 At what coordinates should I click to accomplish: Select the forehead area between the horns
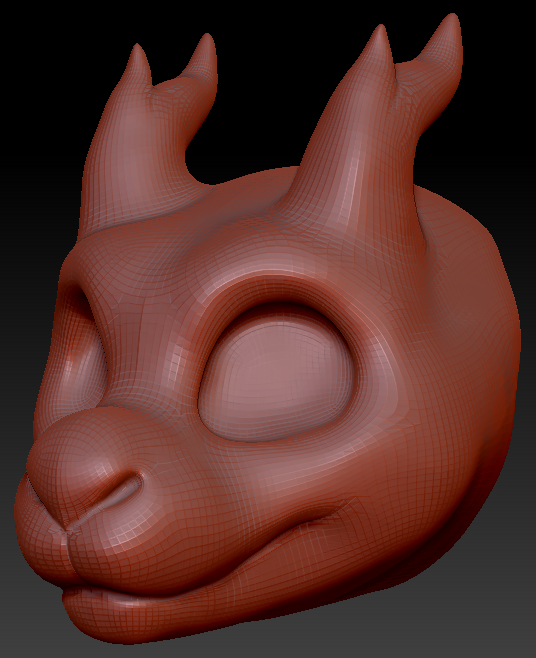(x=248, y=201)
